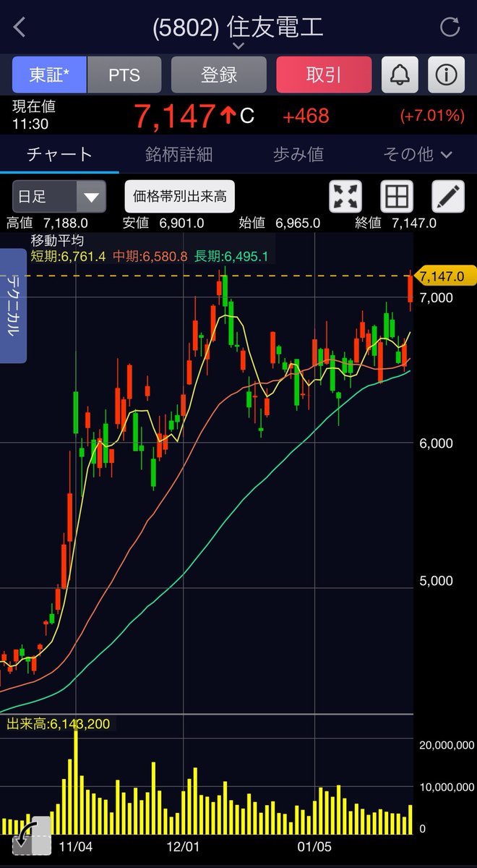
Task: Expand the chevron under stock name
Action: [239, 46]
